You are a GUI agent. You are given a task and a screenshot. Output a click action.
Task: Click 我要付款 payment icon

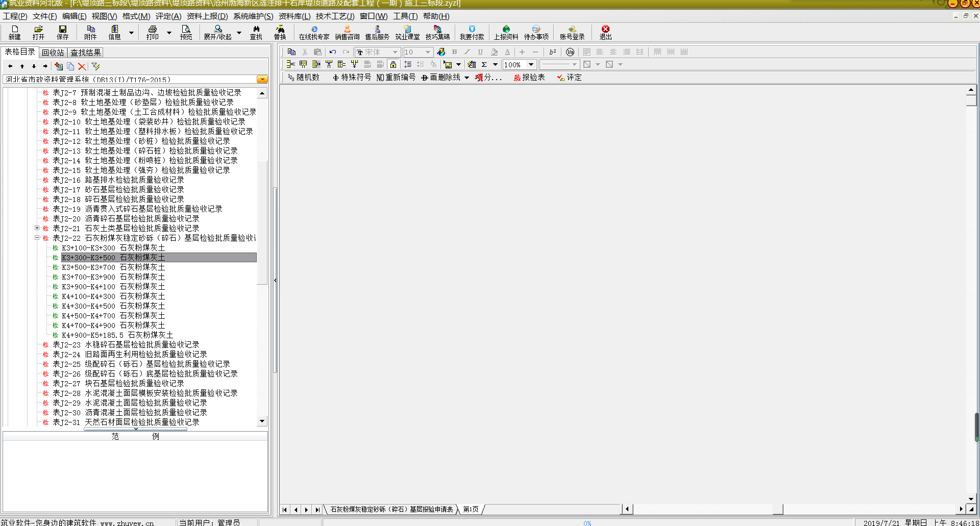coord(472,33)
